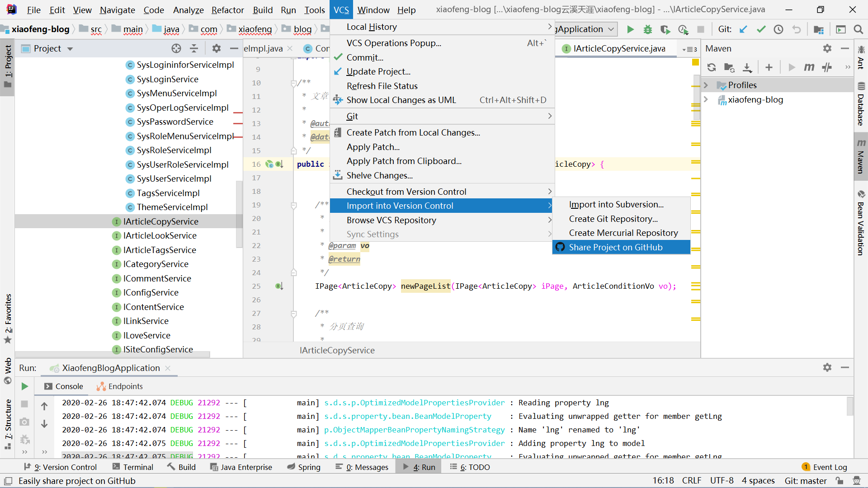
Task: Click Project tree vertical scrollbar
Action: tap(239, 214)
